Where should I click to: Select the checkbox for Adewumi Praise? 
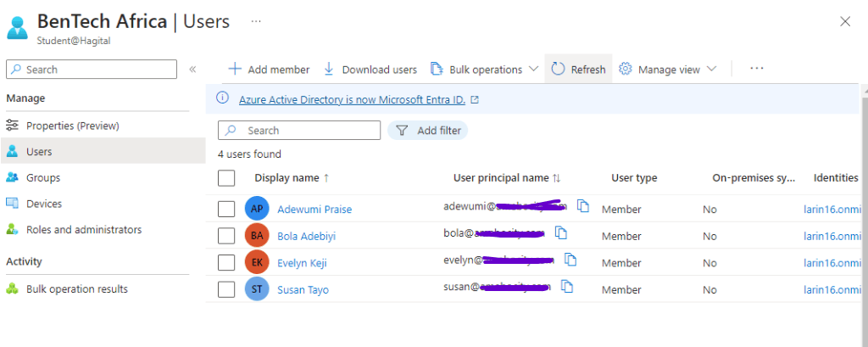(x=226, y=209)
